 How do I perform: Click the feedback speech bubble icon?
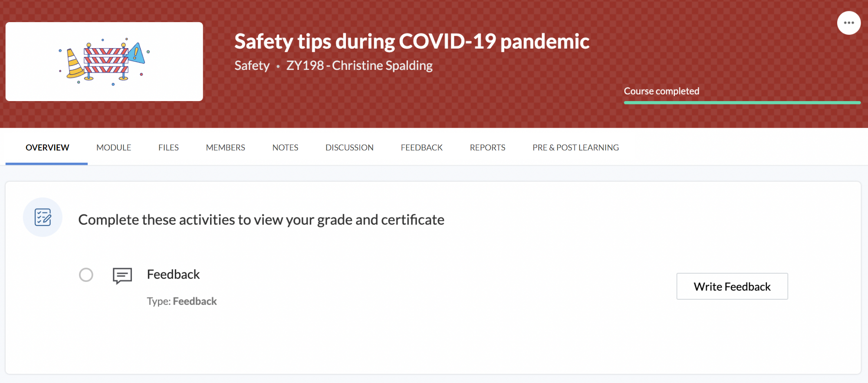coord(122,275)
